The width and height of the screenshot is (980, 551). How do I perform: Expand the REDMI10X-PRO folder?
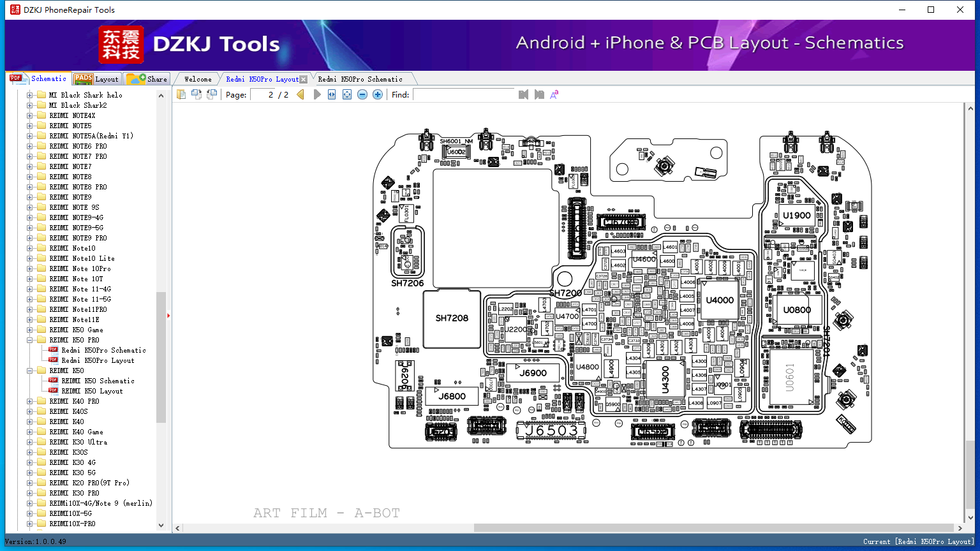click(x=29, y=524)
